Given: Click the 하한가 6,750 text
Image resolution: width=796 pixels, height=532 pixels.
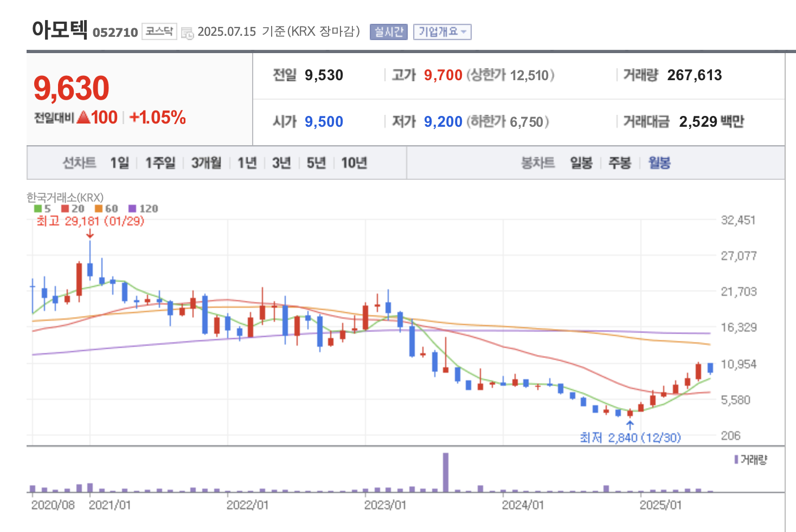Looking at the screenshot, I should point(508,121).
